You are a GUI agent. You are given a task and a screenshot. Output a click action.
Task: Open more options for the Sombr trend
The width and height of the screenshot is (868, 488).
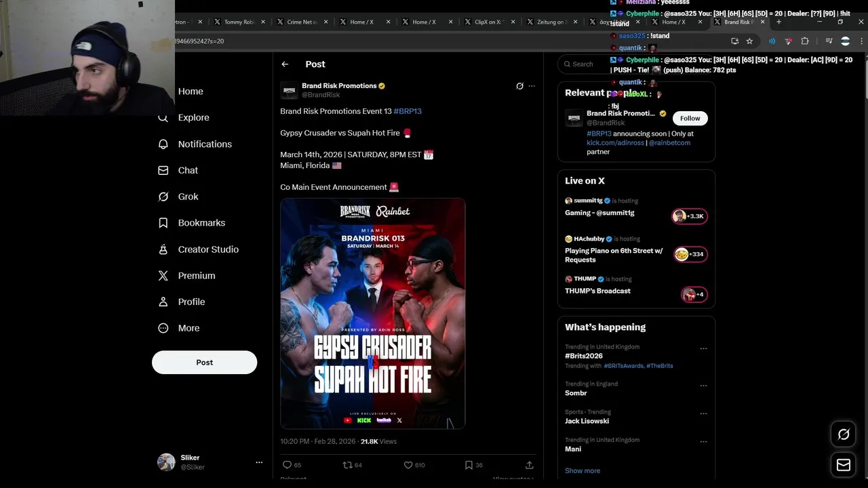pos(703,386)
